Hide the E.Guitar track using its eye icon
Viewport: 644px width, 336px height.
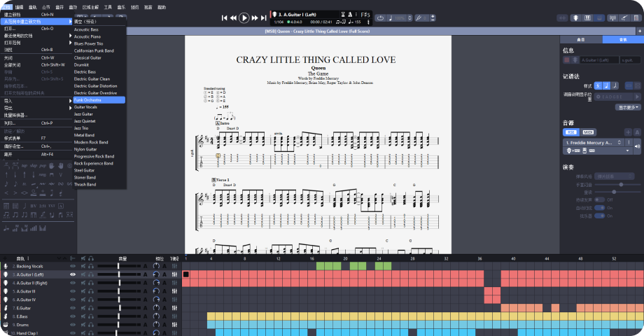73,308
